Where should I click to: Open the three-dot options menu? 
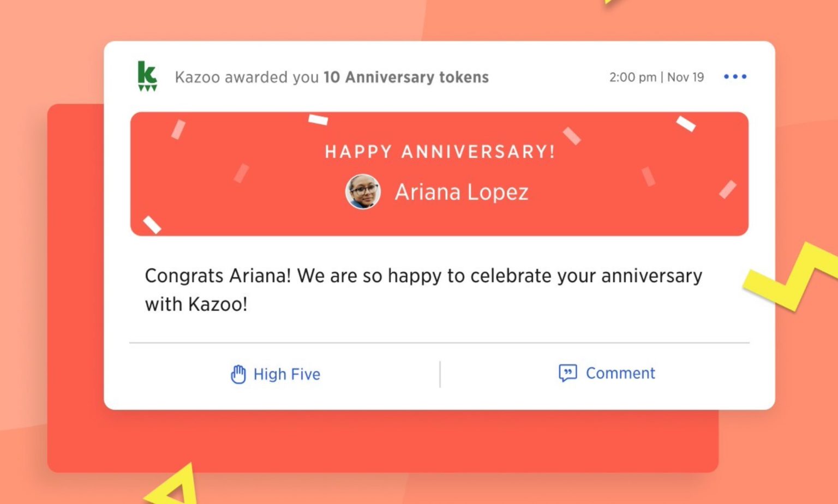coord(735,76)
